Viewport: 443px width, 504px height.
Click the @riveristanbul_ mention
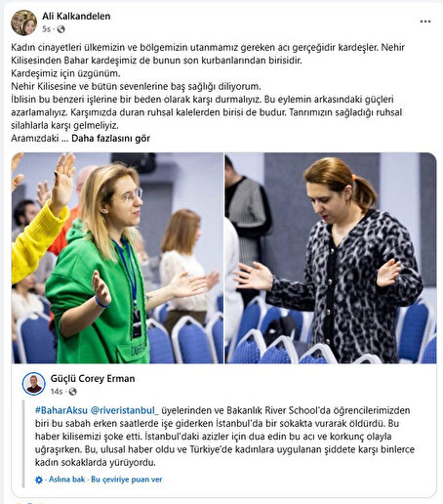(x=124, y=410)
